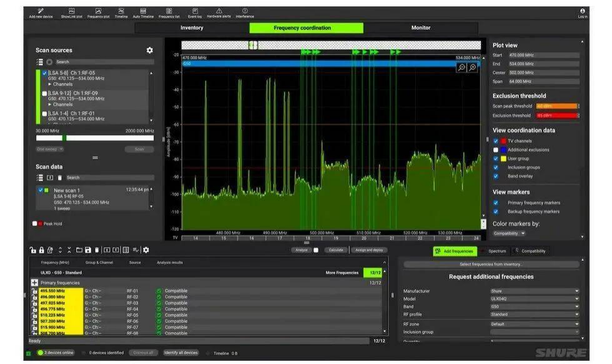Toggle Band overlay checkbox
Viewport: 612px width, 364px height.
(496, 176)
